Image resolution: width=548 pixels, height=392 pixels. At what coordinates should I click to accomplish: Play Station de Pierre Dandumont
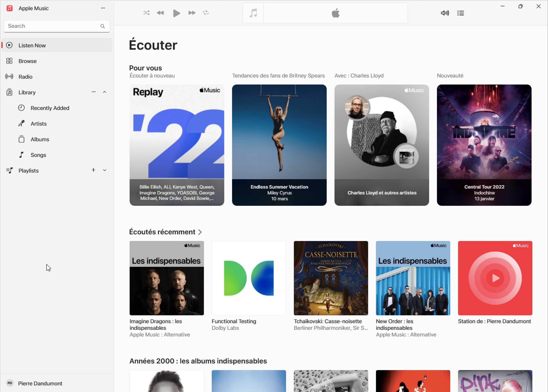click(x=495, y=278)
